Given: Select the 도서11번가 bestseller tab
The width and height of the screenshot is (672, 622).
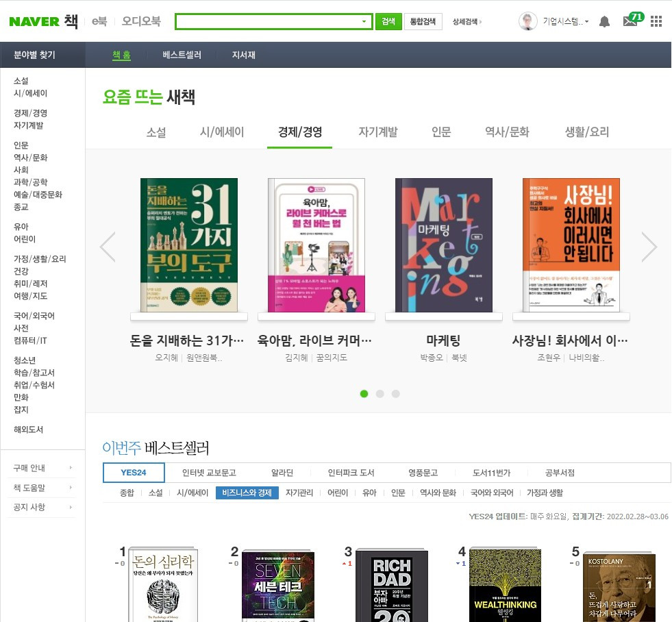Looking at the screenshot, I should [492, 473].
